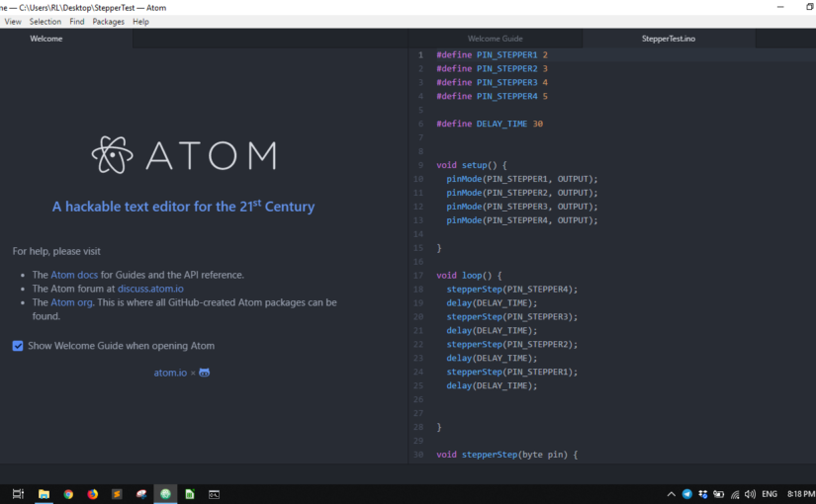The height and width of the screenshot is (504, 816).
Task: Click the GitHub Octocat icon beside atom.io
Action: (205, 373)
